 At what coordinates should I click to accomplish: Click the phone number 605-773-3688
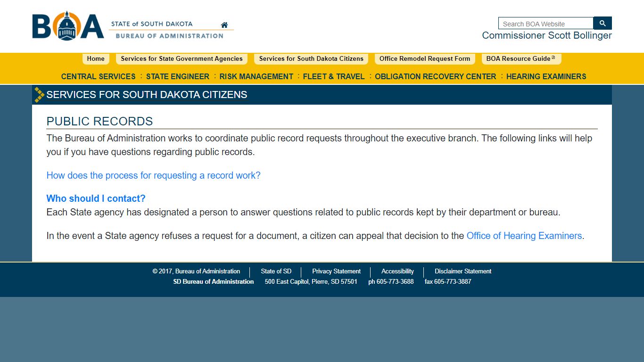(x=391, y=282)
